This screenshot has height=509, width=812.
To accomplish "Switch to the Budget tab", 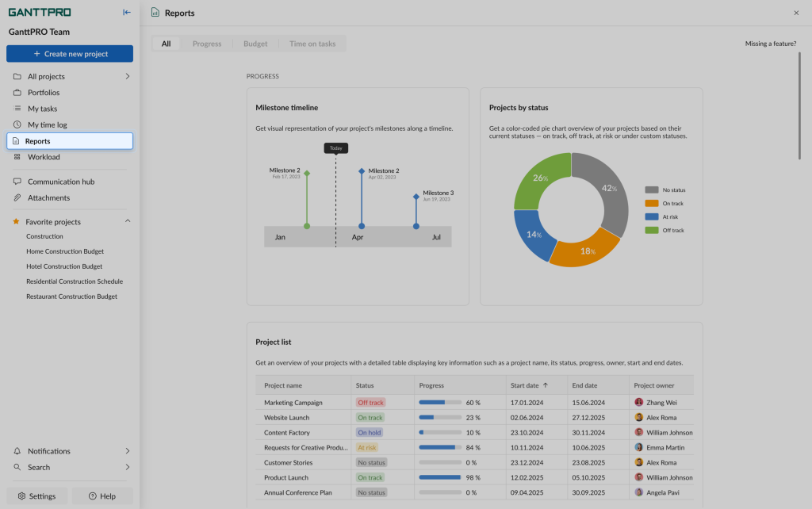I will 255,44.
